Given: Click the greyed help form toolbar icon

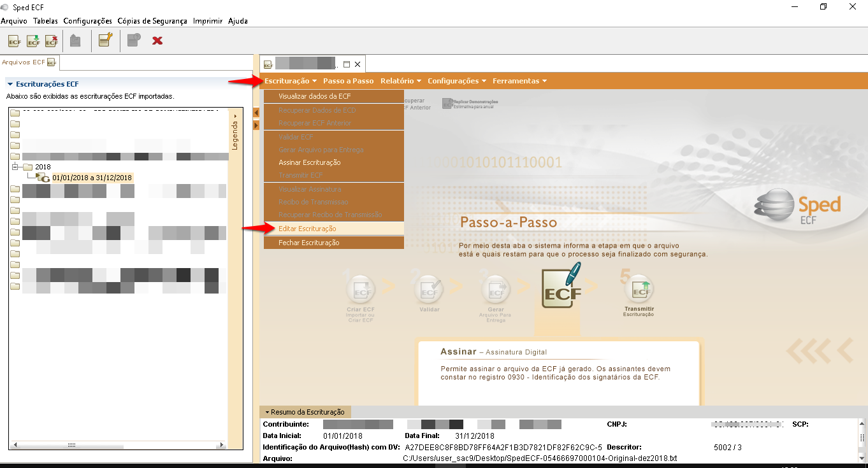Looking at the screenshot, I should [133, 41].
